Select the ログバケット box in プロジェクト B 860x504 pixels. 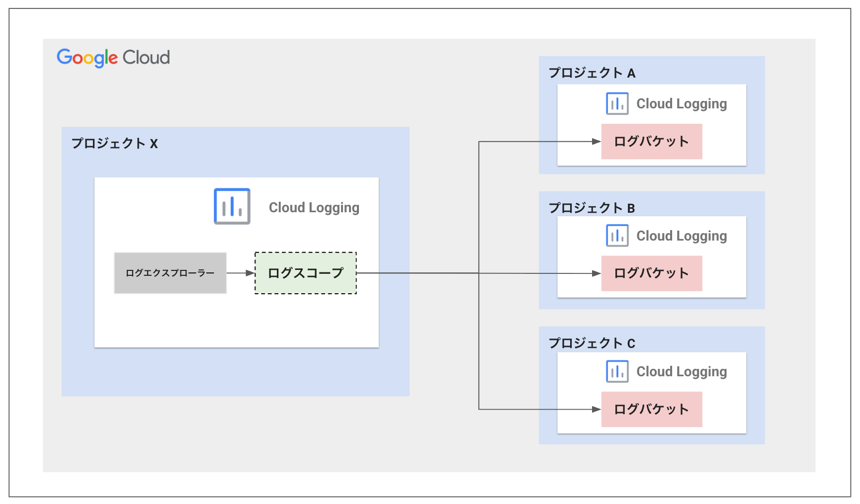tap(651, 273)
